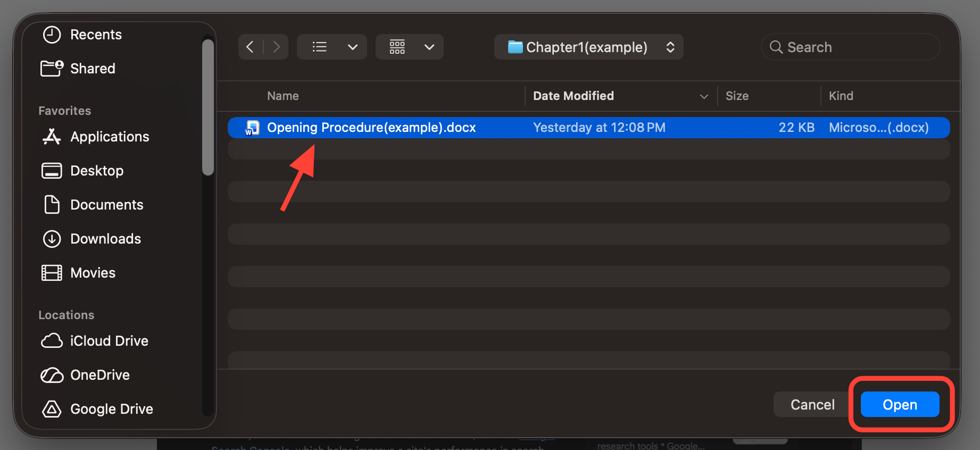The height and width of the screenshot is (450, 980).
Task: Sort files by Size column
Action: (737, 96)
